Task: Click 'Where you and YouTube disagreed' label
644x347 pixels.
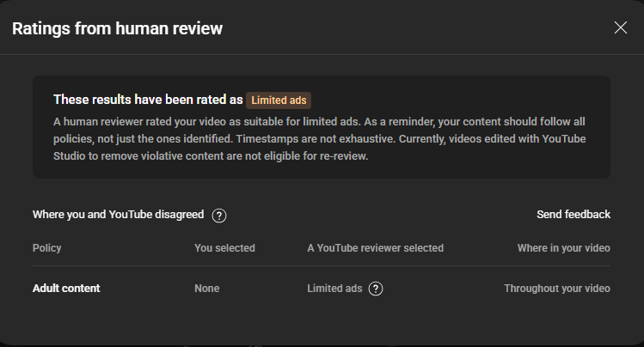Action: click(x=119, y=215)
